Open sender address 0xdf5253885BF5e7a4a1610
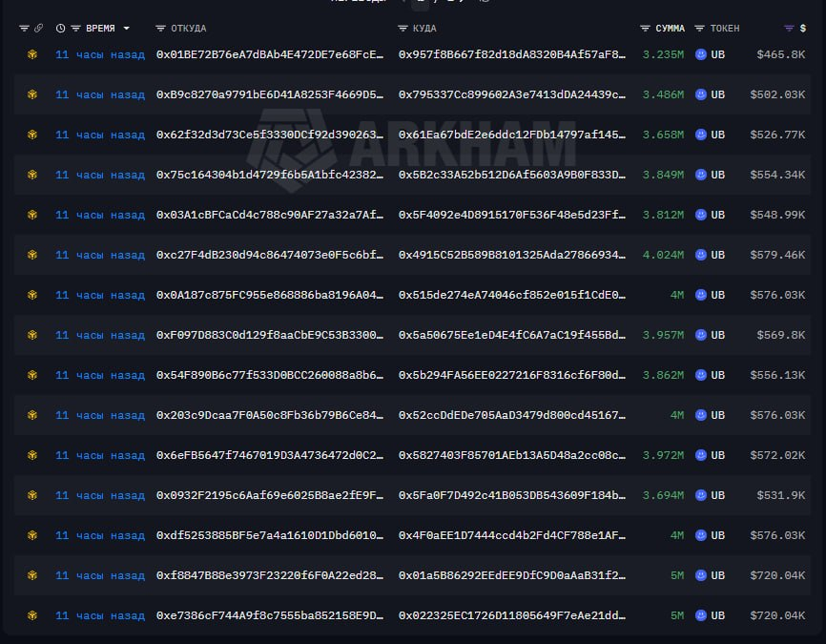This screenshot has width=826, height=644. point(270,535)
